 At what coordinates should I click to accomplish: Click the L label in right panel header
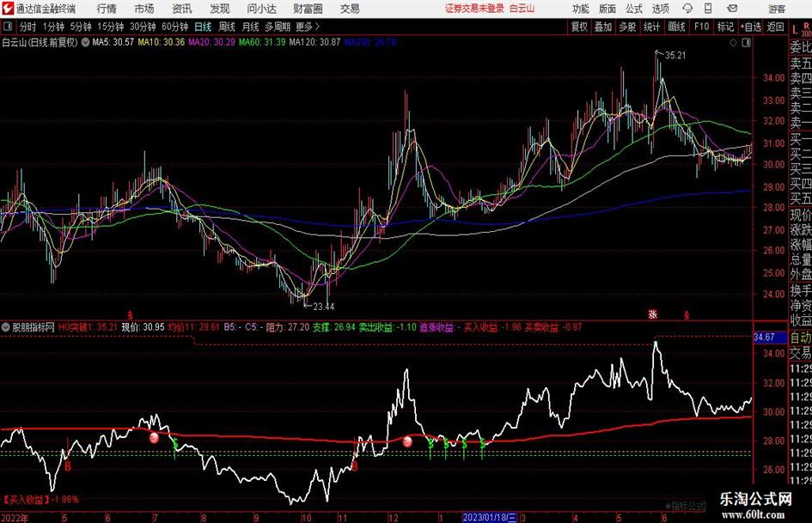[795, 31]
